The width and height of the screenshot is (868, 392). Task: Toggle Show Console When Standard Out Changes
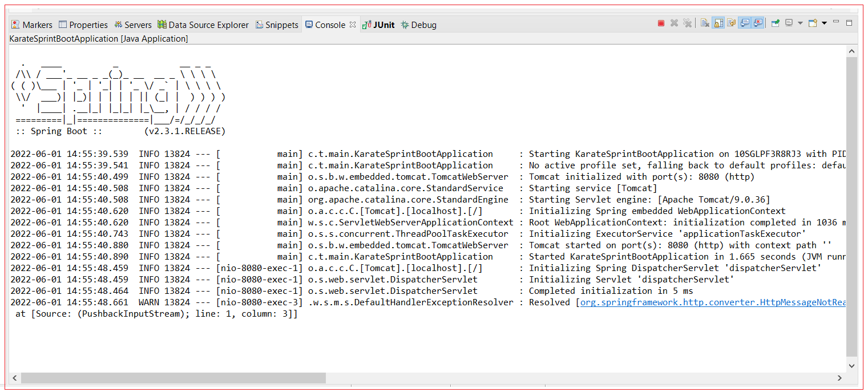tap(744, 23)
